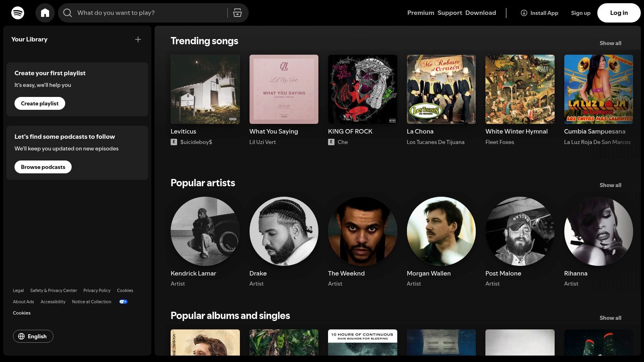
Task: Click the Spotify logo
Action: tap(17, 12)
